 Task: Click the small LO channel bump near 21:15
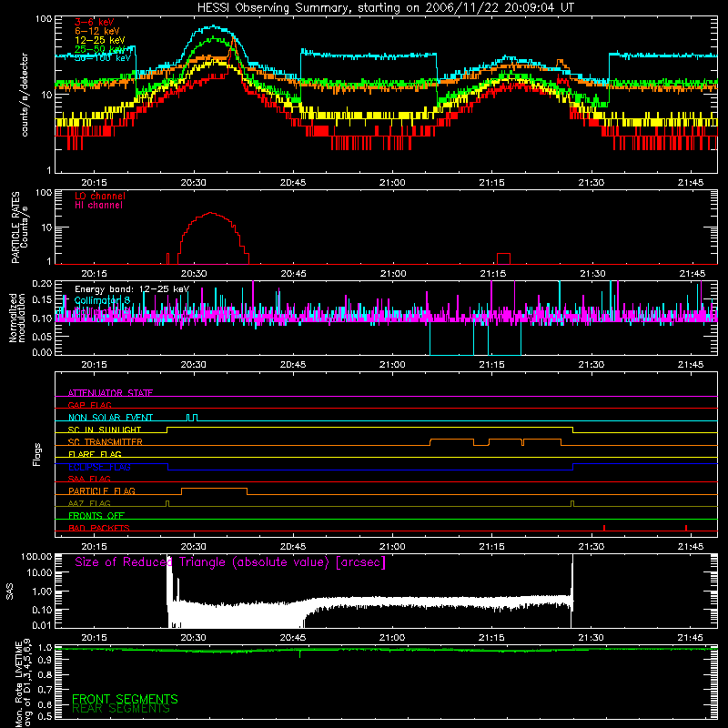[x=503, y=258]
